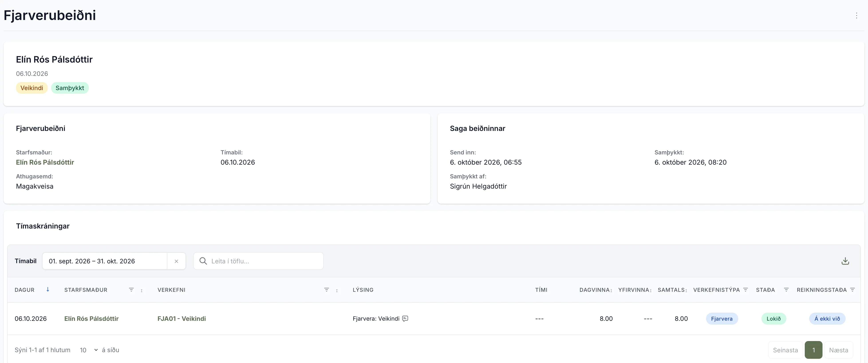Sort by Samtals column
This screenshot has height=363, width=868.
[x=686, y=290]
